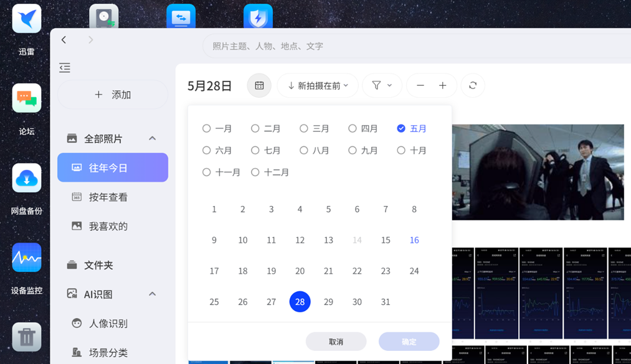631x364 pixels.
Task: Zoom in with the plus icon
Action: point(443,85)
